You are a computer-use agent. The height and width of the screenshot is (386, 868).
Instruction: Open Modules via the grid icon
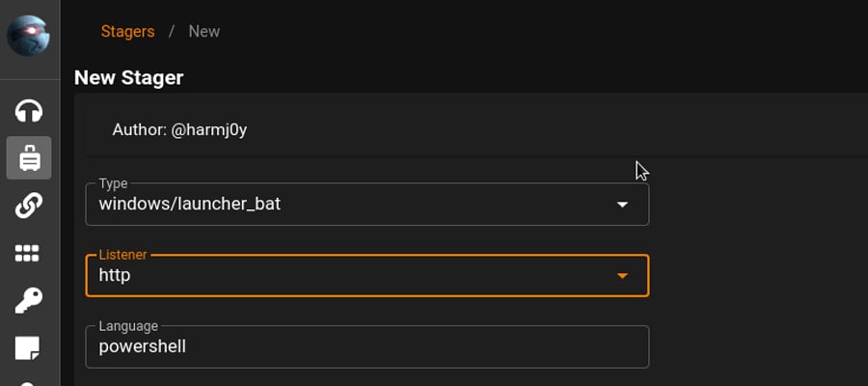[x=27, y=254]
